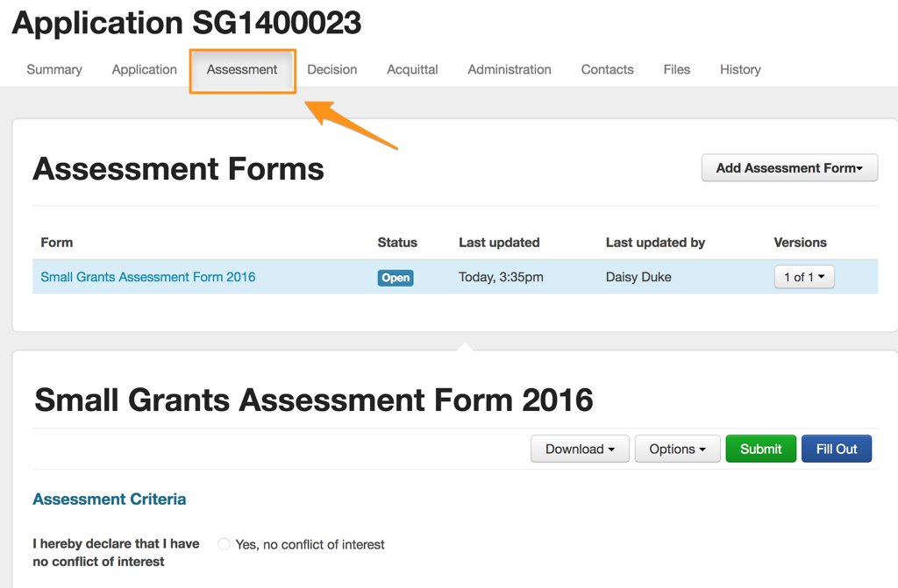Go to the Decision tab
The image size is (898, 588).
(331, 69)
